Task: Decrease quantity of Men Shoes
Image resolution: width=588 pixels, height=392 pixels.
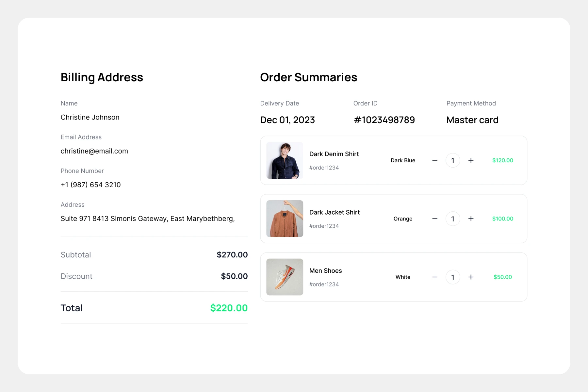Action: 435,277
